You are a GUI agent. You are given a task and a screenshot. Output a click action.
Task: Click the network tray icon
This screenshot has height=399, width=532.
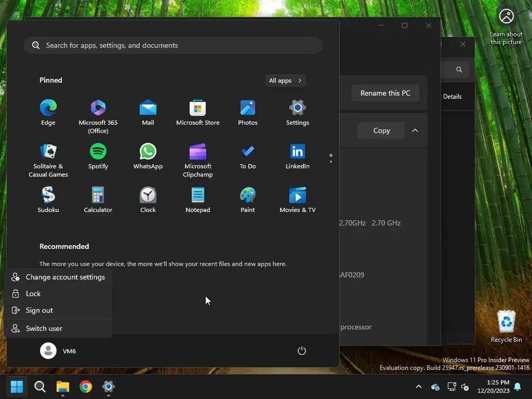pyautogui.click(x=451, y=387)
